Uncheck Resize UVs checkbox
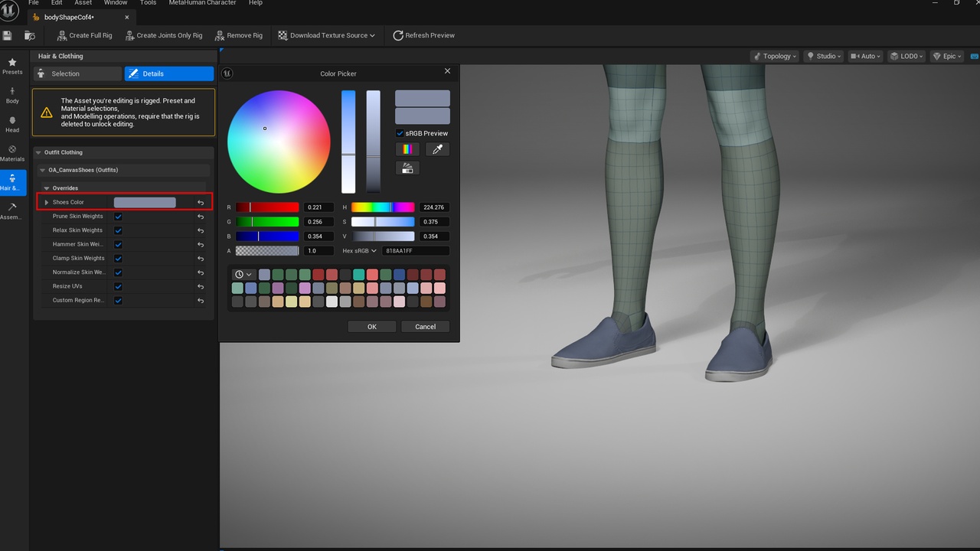This screenshot has width=980, height=551. point(118,286)
